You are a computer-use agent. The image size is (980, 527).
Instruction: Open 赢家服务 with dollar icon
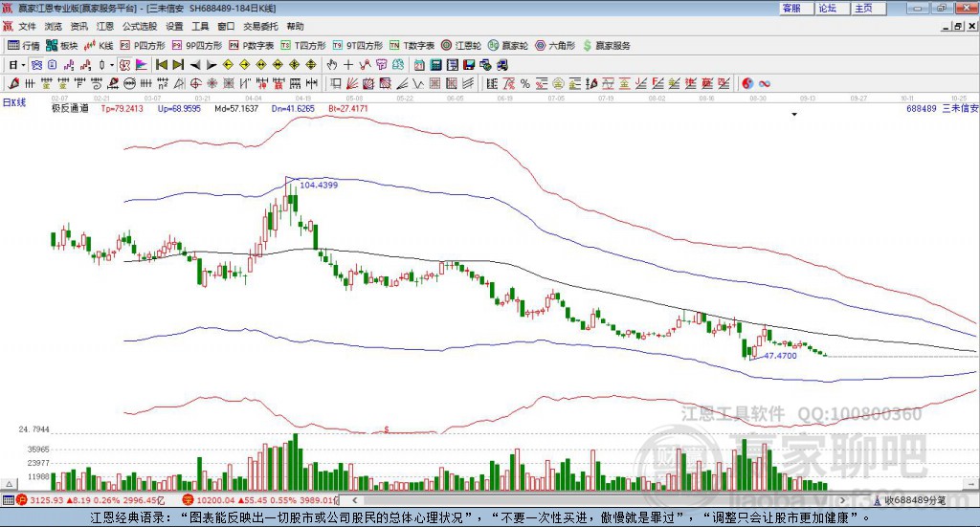[x=606, y=46]
